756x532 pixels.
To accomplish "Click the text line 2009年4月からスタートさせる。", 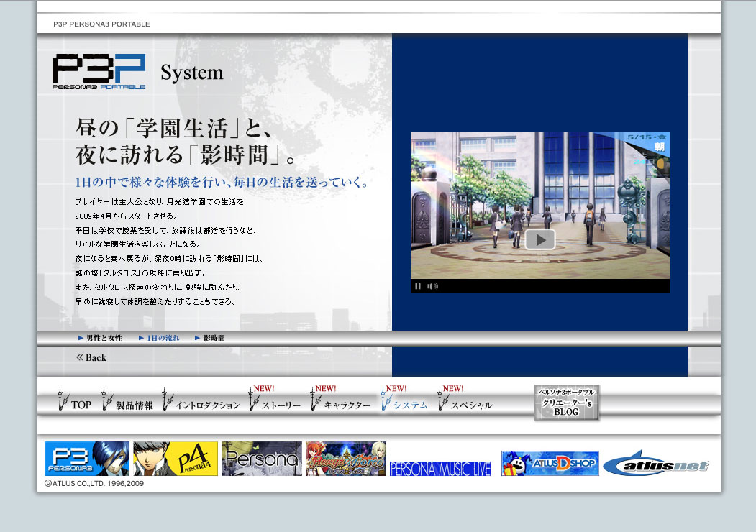I will tap(127, 216).
